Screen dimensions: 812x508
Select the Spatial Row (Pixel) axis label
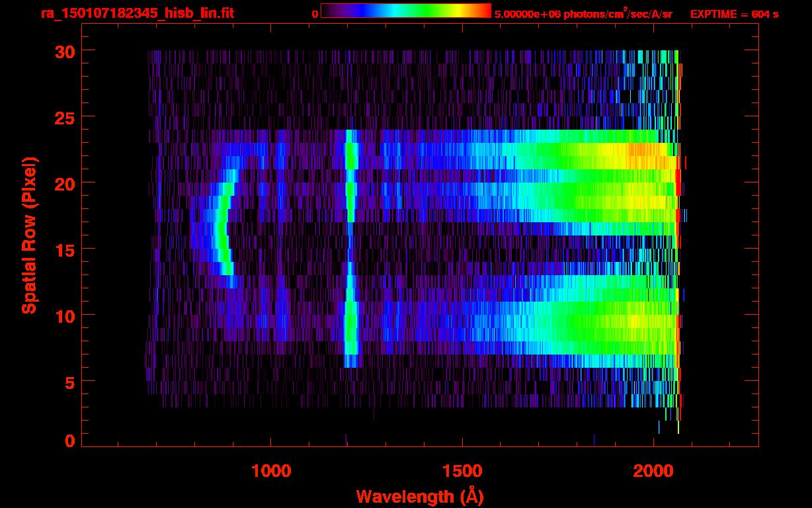click(x=29, y=235)
